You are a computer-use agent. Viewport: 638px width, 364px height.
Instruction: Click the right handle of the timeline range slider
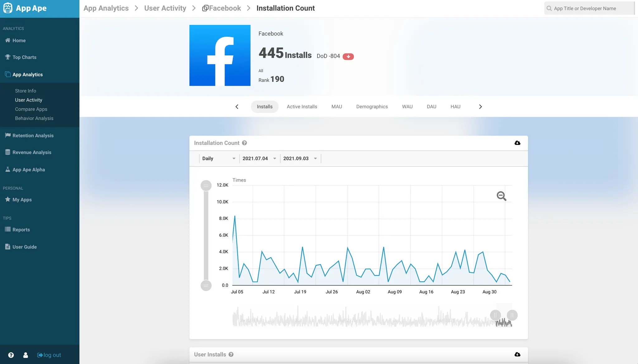point(512,315)
